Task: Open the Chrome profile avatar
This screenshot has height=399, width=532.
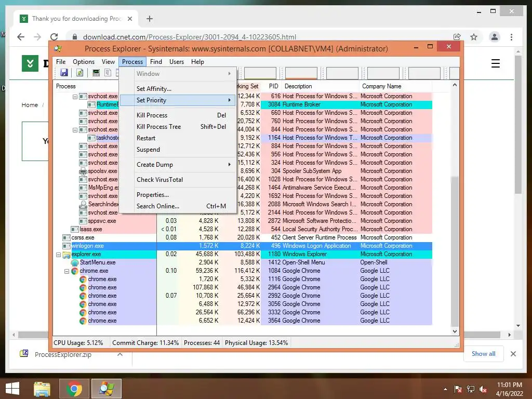Action: tap(495, 37)
